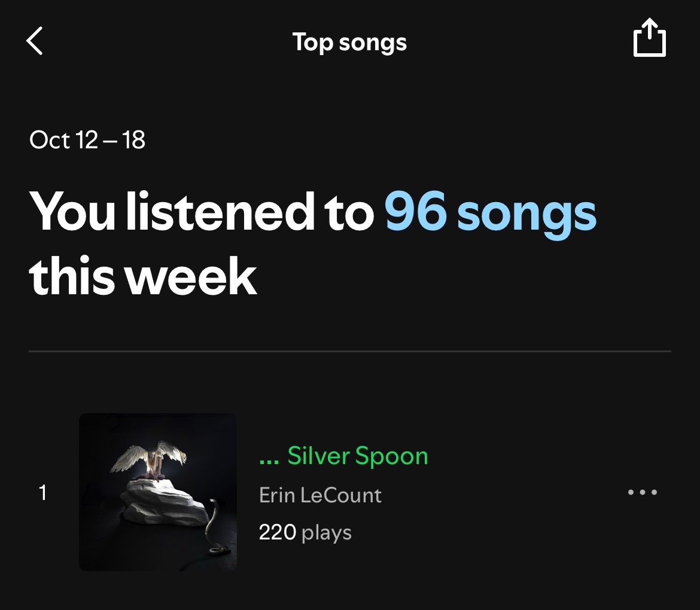Open more options for Silver Spoon

tap(643, 492)
